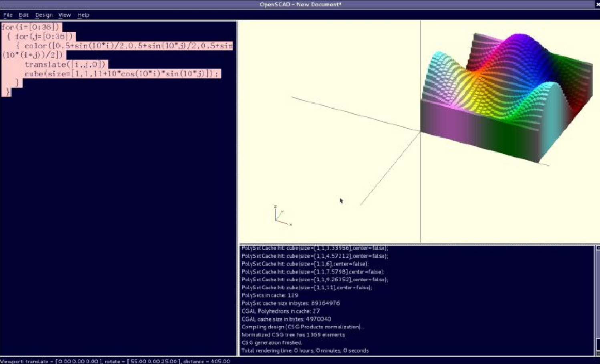This screenshot has width=600, height=364.
Task: Click the 'PolySets in cache: 129' console line
Action: click(x=270, y=296)
